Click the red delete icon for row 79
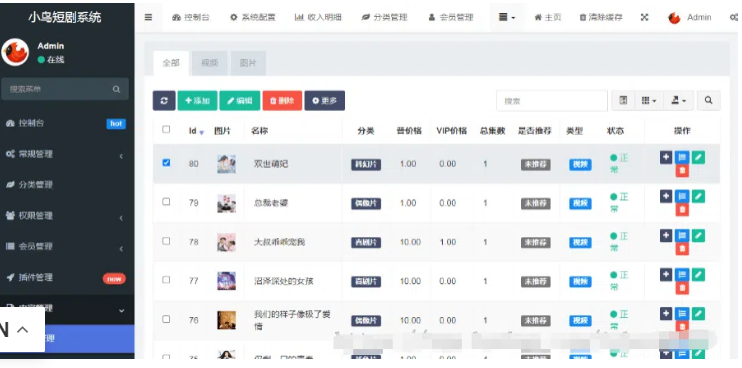The height and width of the screenshot is (368, 742). pyautogui.click(x=682, y=210)
